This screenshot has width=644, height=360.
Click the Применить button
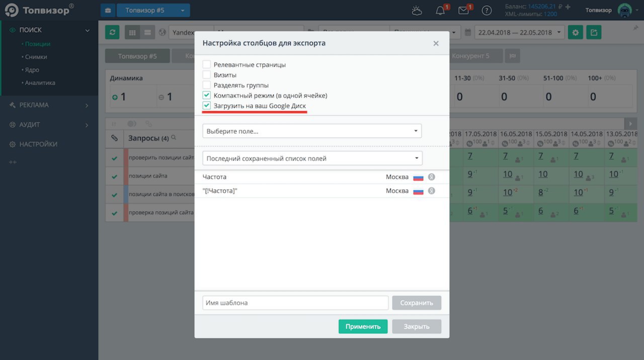(363, 326)
